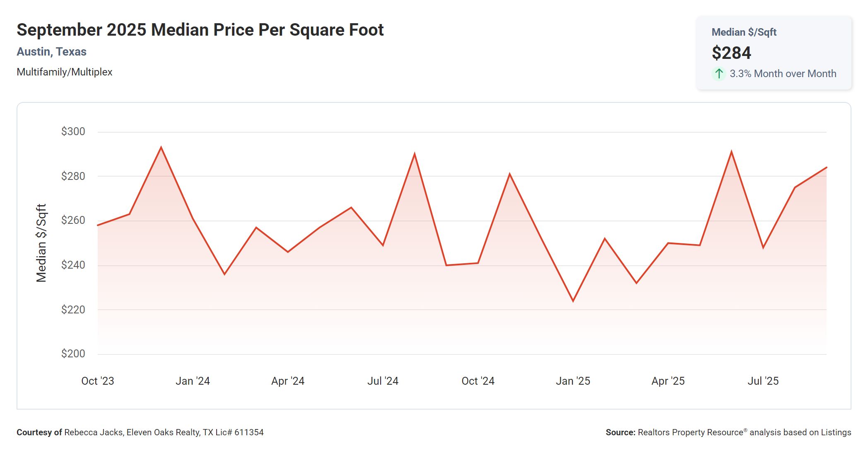Toggle the 3.3% Month over Month indicator

[x=783, y=73]
